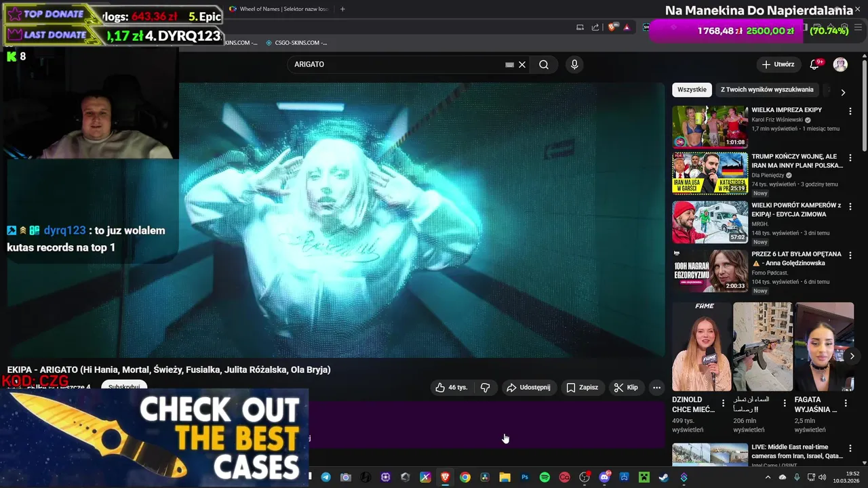Open DZINOLD CHCE MIEĆ short thumbnail
Image resolution: width=868 pixels, height=488 pixels.
(x=701, y=346)
